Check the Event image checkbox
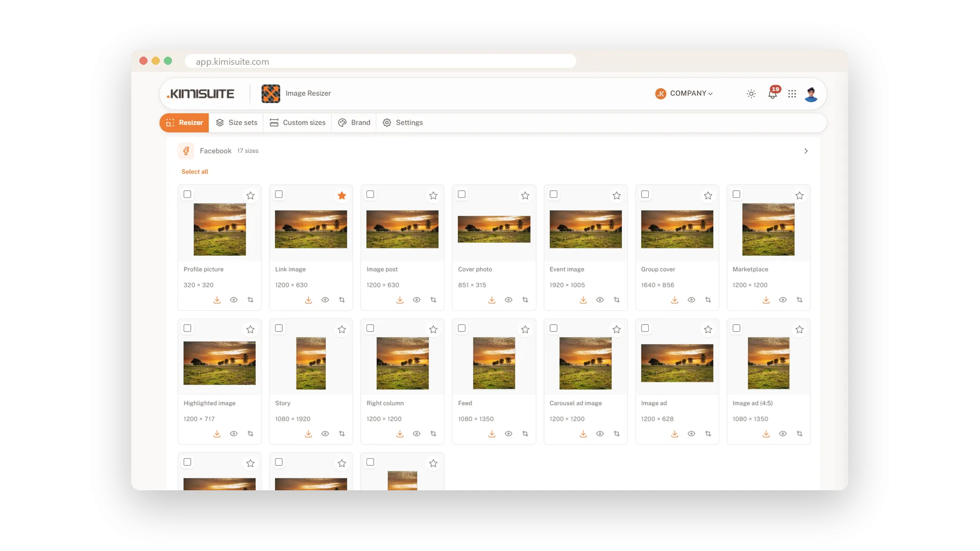 553,194
